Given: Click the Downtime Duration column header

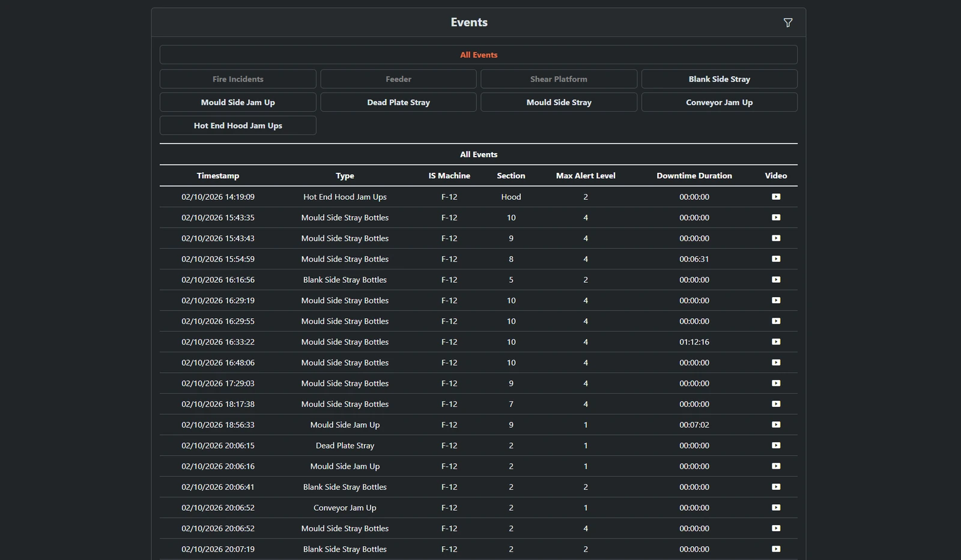Looking at the screenshot, I should pyautogui.click(x=694, y=176).
